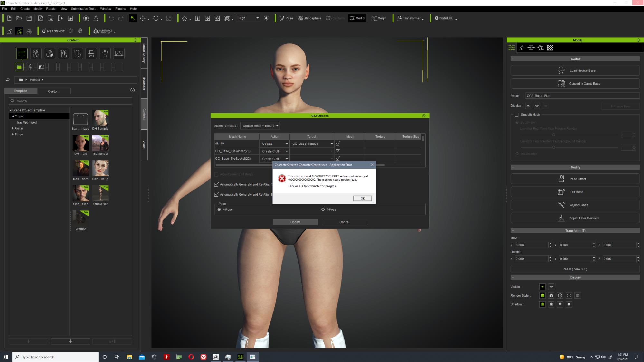The height and width of the screenshot is (362, 644).
Task: Open the motion tab icon in Modify panel
Action: [x=522, y=48]
